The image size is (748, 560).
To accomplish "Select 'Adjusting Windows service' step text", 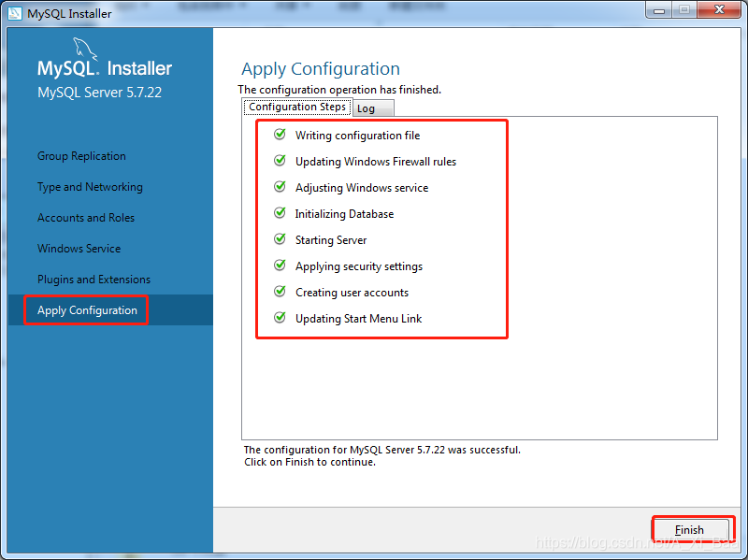I will point(362,188).
